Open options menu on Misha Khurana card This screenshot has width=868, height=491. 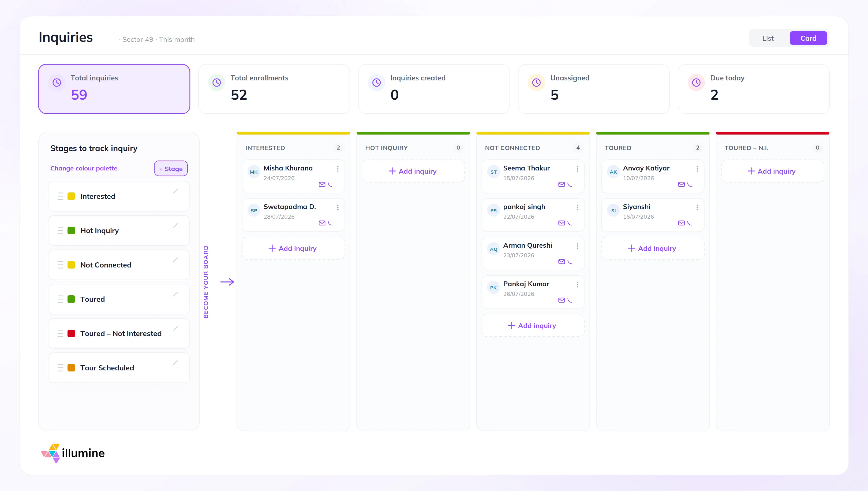coord(338,169)
